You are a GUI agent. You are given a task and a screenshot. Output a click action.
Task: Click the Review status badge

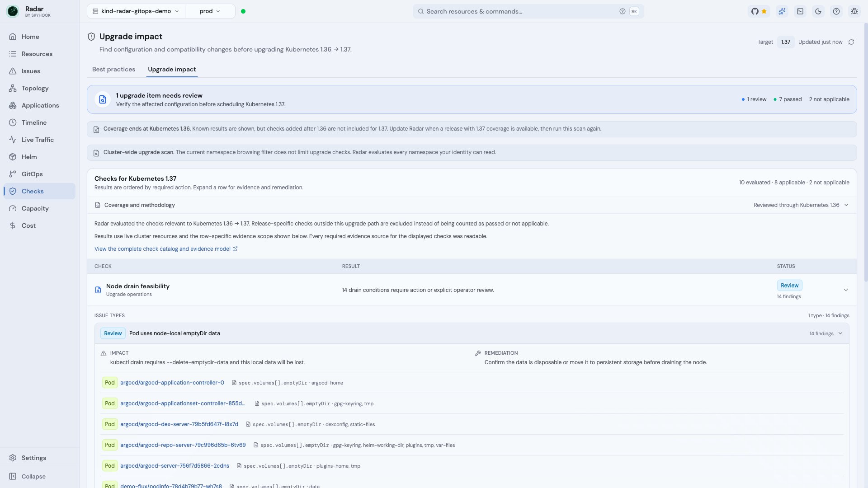(789, 286)
